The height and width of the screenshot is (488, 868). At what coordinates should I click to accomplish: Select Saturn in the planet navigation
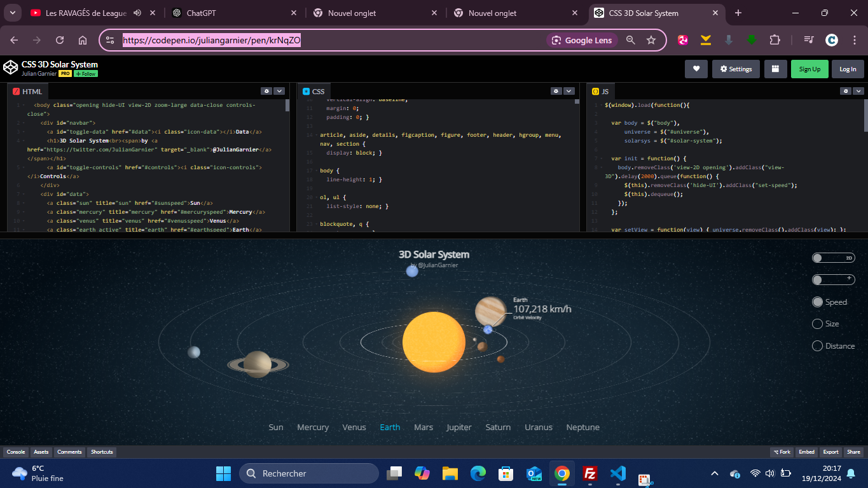click(498, 428)
